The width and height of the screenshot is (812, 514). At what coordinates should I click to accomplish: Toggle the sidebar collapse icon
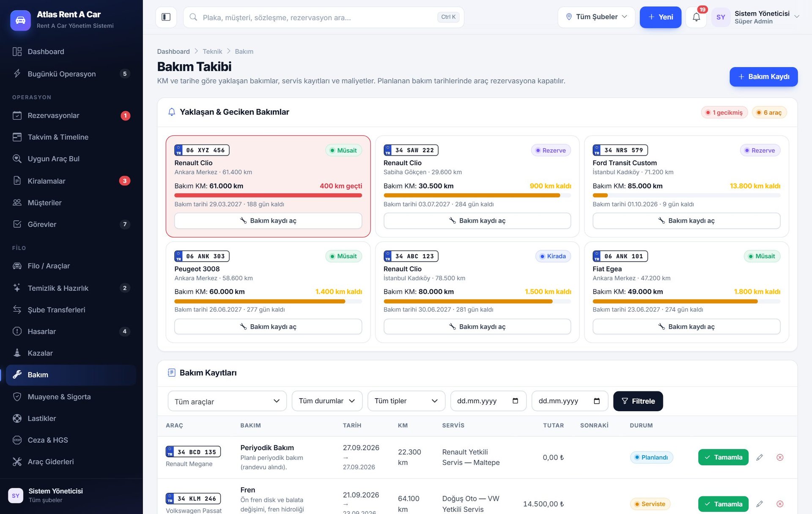166,17
